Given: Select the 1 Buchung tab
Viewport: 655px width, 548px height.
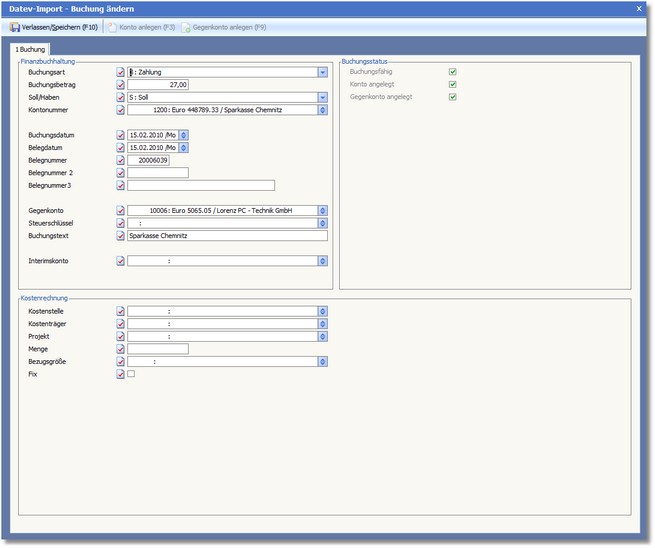Looking at the screenshot, I should click(29, 48).
